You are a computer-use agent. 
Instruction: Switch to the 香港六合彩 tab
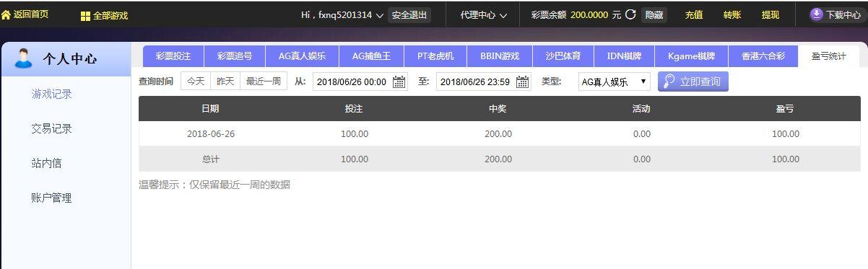[763, 56]
